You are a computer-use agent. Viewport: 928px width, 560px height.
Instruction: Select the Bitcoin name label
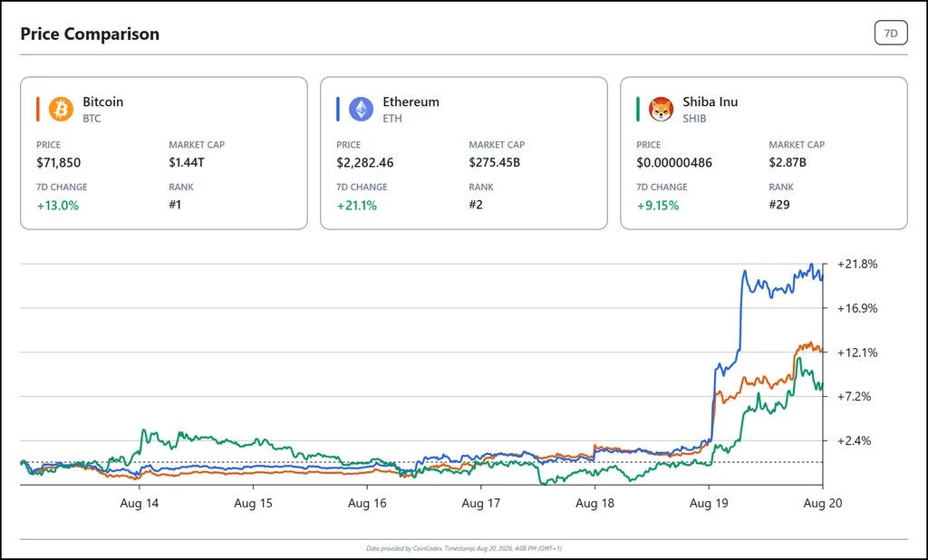tap(103, 101)
